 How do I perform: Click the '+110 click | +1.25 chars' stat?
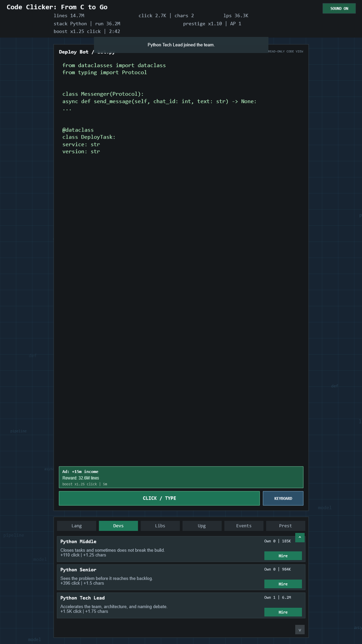click(x=83, y=555)
